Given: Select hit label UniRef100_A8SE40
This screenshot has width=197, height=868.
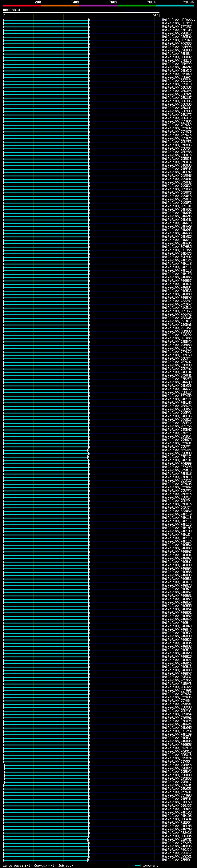Looking at the screenshot, I should (x=177, y=422).
